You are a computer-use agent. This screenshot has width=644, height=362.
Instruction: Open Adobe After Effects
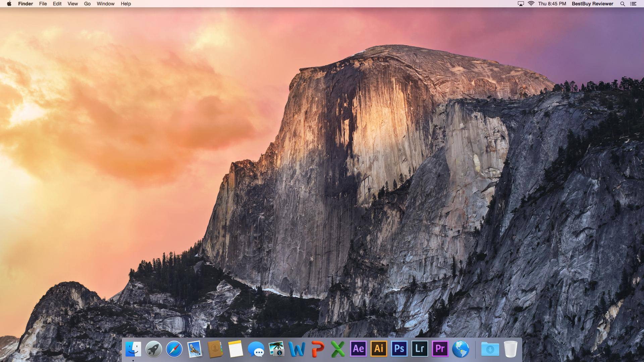(x=359, y=348)
